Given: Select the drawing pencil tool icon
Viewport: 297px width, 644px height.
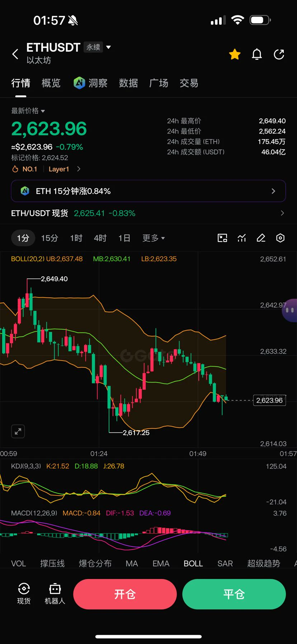Looking at the screenshot, I should pos(261,238).
